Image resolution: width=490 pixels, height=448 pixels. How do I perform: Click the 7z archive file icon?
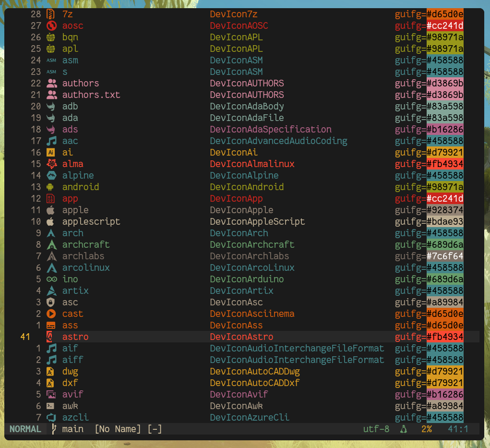51,14
